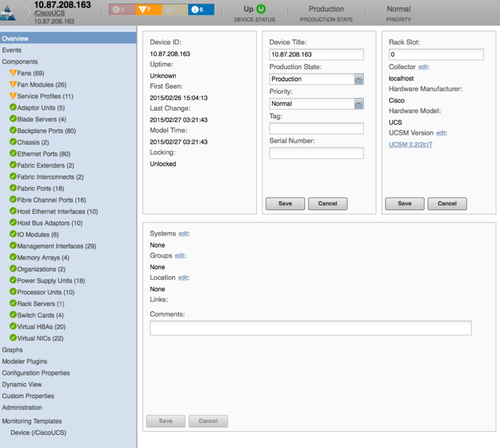The image size is (500, 448).
Task: Click the green power Up status icon
Action: (261, 9)
